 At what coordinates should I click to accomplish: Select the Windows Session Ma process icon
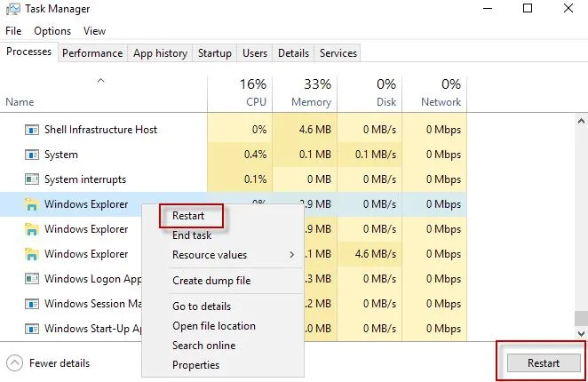[x=31, y=304]
